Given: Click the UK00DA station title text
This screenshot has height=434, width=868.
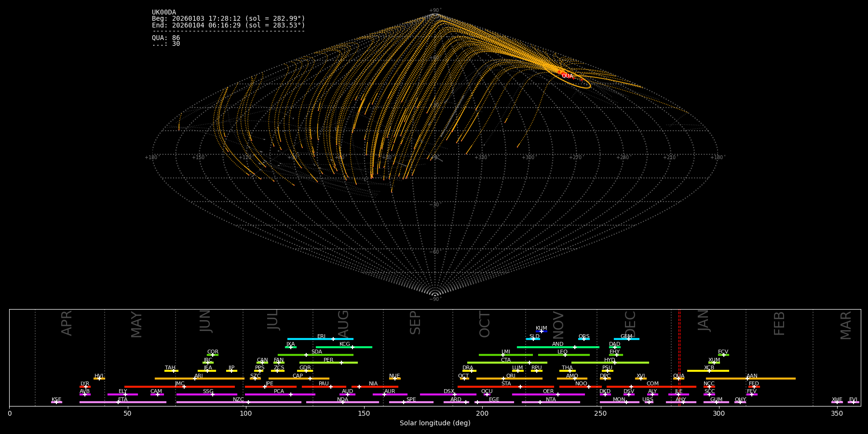Looking at the screenshot, I should pos(164,13).
